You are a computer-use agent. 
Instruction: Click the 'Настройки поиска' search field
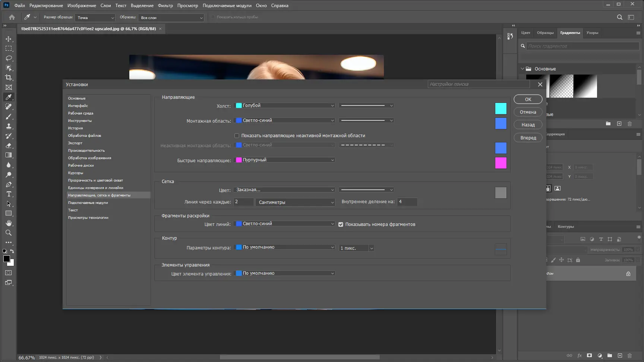click(479, 84)
